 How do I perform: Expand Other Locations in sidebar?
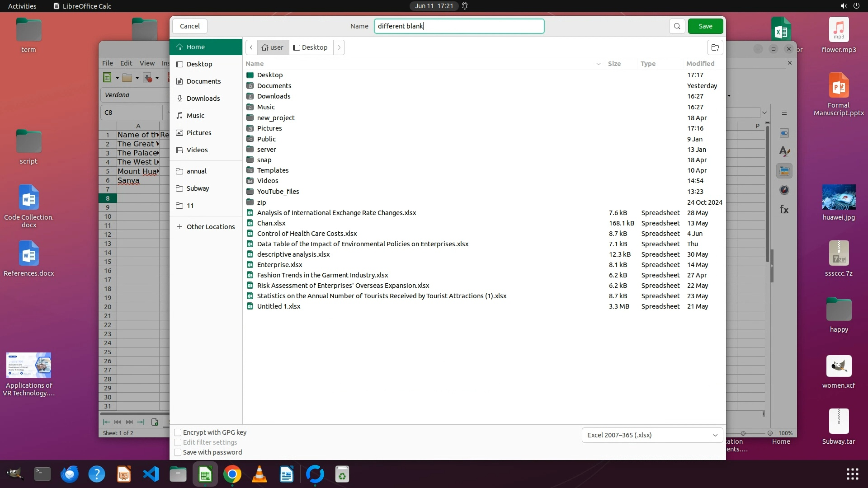[x=206, y=227]
